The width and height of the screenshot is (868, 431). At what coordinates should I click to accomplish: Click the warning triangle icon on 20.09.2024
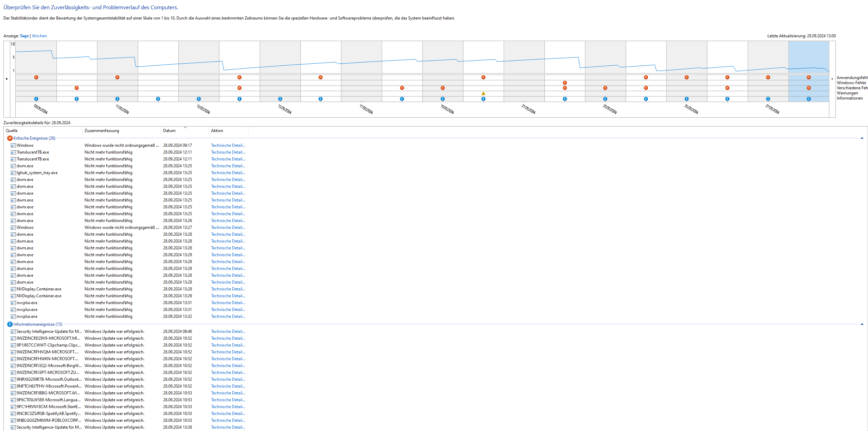coord(483,93)
